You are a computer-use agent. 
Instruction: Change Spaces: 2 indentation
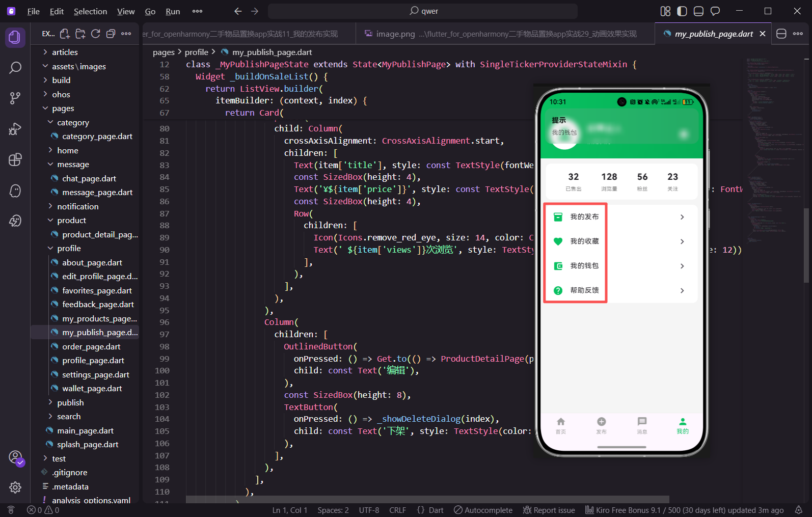(x=333, y=510)
